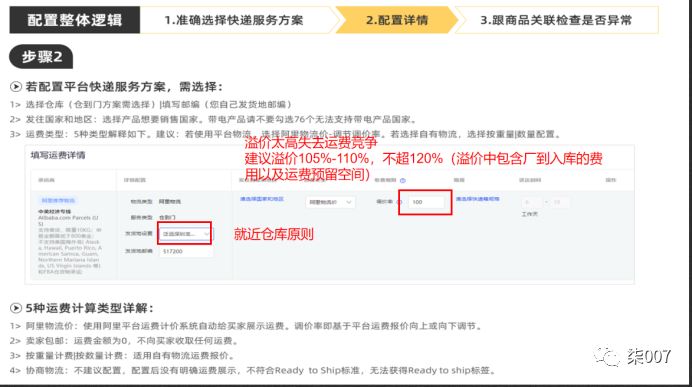The height and width of the screenshot is (387, 693).
Task: Click the info icon beside 调价率 label
Action: pyautogui.click(x=400, y=202)
